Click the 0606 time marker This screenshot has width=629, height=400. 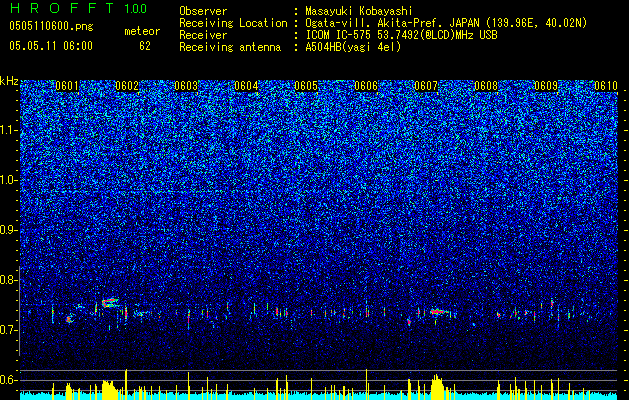tap(366, 86)
